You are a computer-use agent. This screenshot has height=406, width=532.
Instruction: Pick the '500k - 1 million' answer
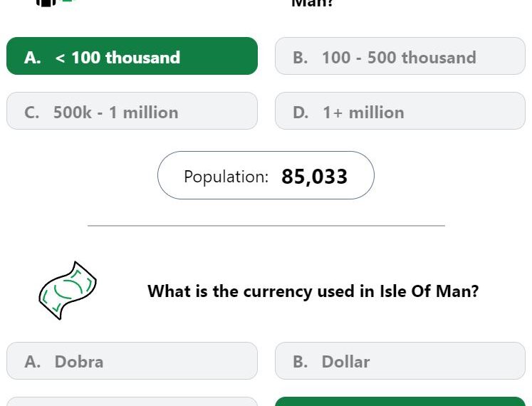tap(132, 110)
